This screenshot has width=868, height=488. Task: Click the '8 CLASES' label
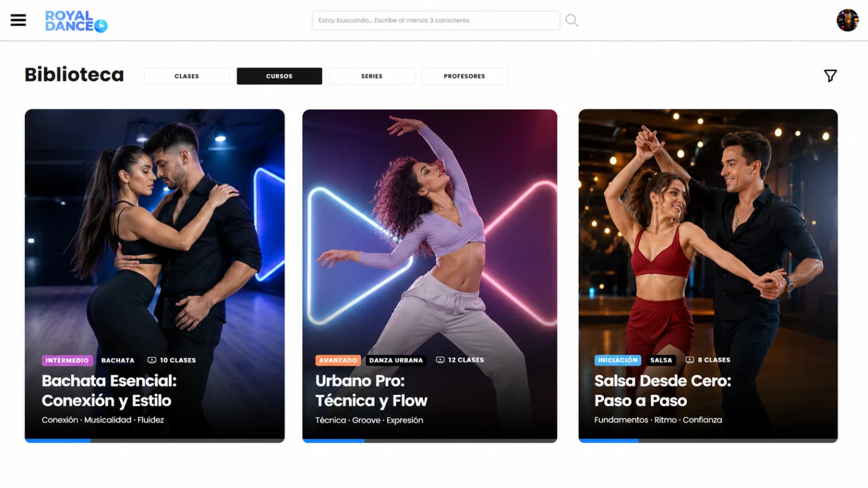click(x=714, y=360)
